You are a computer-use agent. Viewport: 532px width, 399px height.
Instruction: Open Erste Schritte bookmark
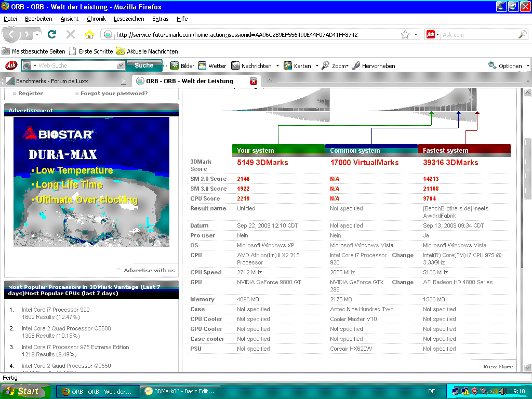coord(91,51)
